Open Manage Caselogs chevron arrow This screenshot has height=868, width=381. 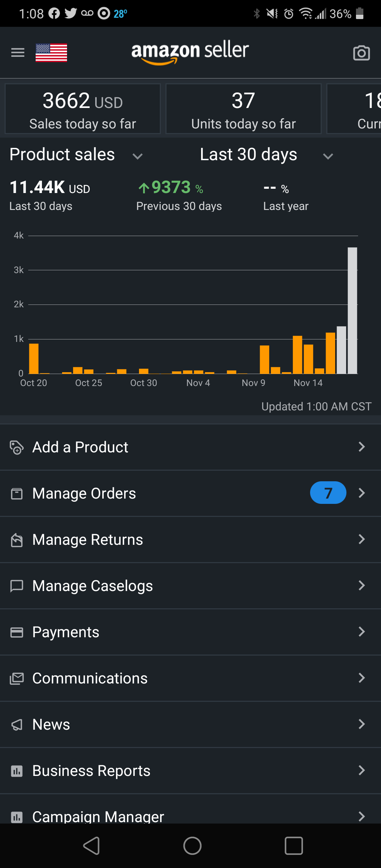362,585
